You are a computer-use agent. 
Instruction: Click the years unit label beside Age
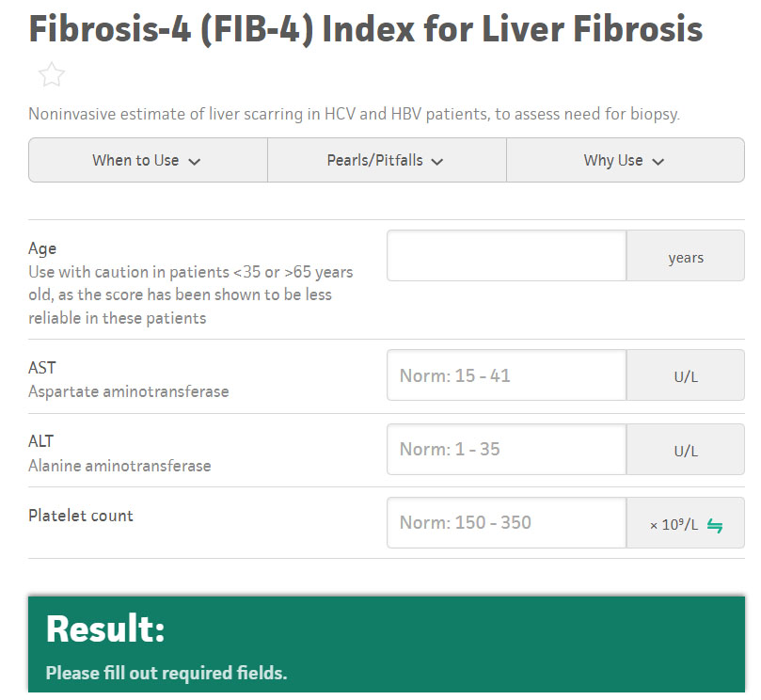(686, 257)
